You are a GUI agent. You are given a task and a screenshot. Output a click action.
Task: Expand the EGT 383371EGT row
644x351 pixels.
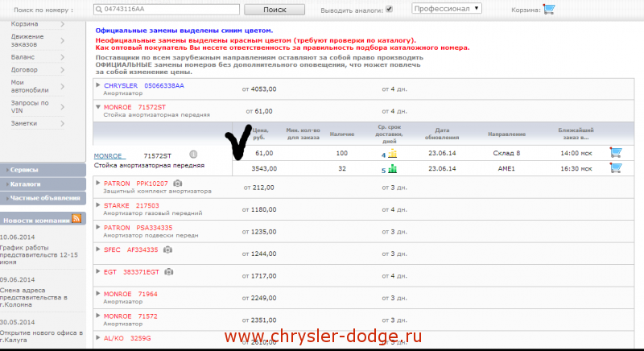point(97,271)
